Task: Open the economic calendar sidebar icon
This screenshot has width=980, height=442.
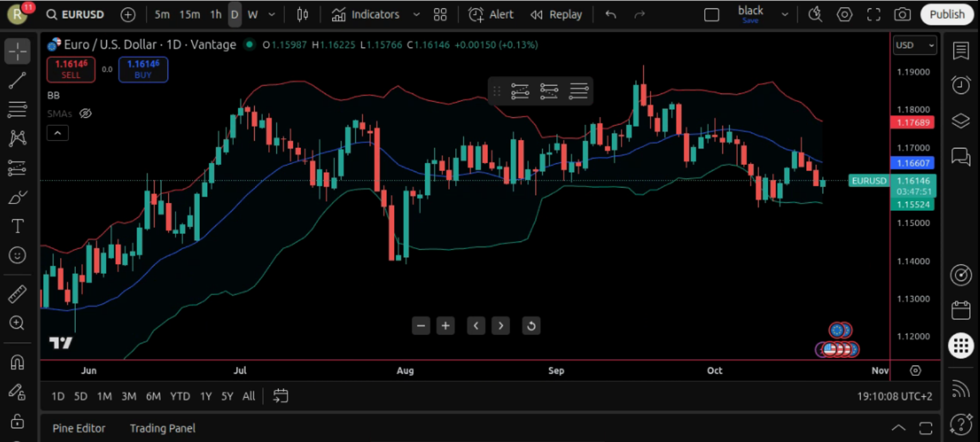Action: pos(961,311)
